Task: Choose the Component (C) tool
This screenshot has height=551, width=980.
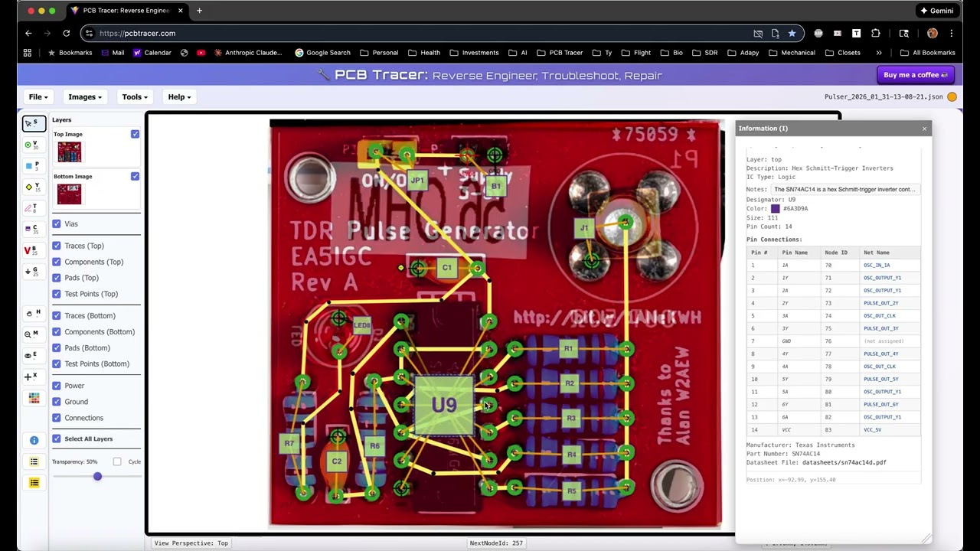Action: click(34, 229)
